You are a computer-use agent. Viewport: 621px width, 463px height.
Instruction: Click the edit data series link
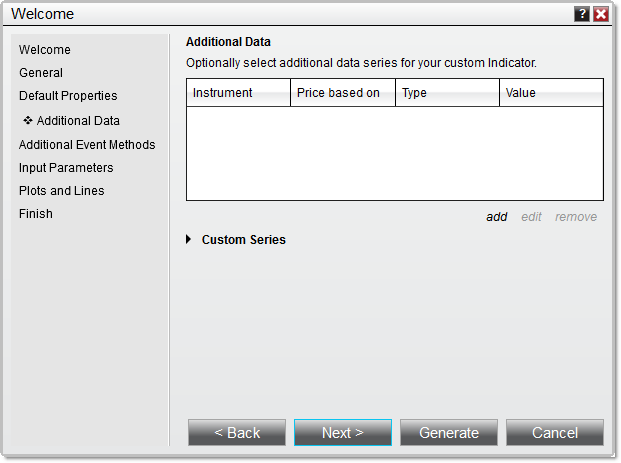[x=531, y=217]
